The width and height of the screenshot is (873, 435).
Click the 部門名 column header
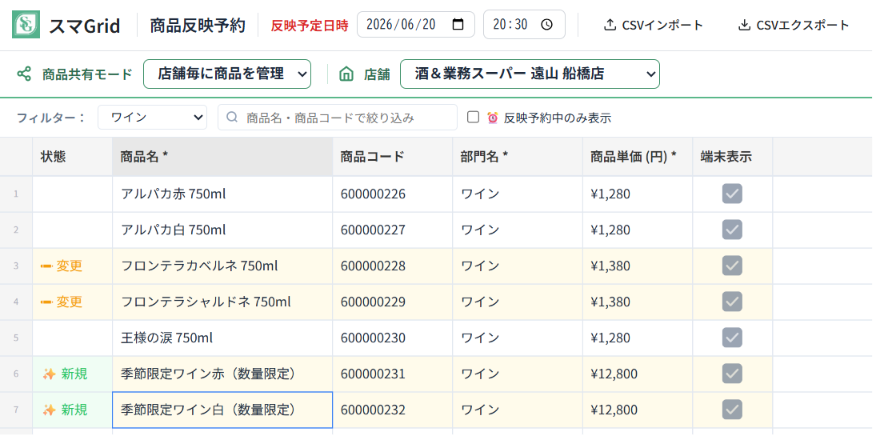coord(517,157)
